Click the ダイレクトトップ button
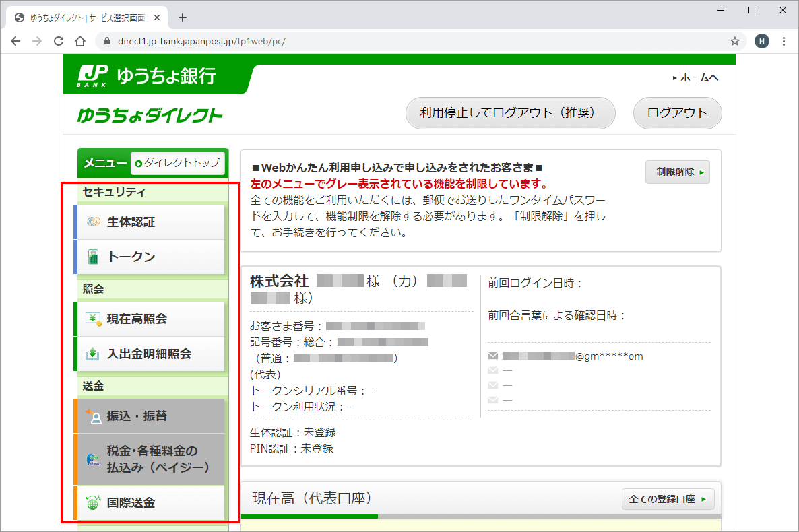 click(x=178, y=163)
